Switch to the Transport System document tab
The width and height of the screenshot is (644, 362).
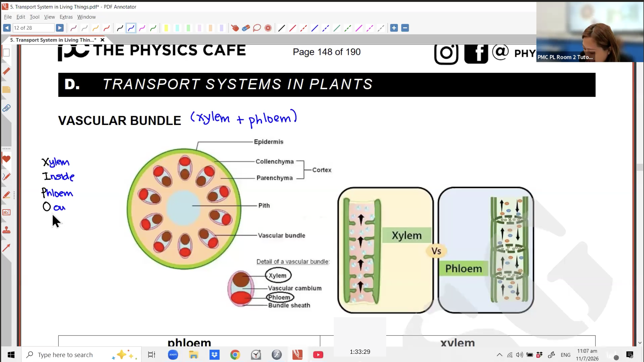(x=53, y=40)
